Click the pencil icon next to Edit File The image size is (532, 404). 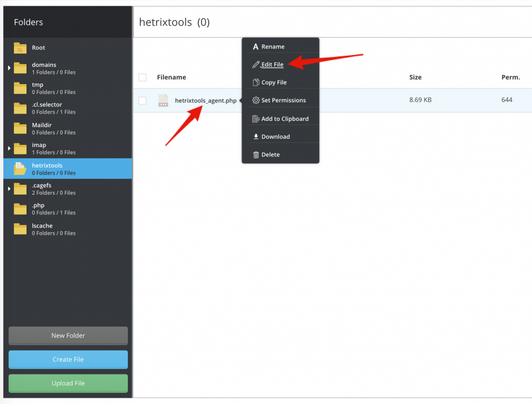point(256,64)
